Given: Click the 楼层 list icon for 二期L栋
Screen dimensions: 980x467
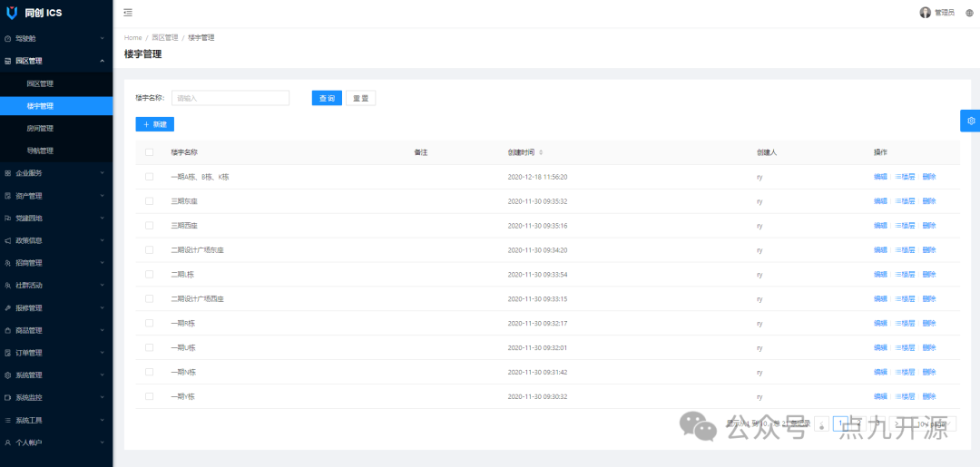Looking at the screenshot, I should click(897, 274).
